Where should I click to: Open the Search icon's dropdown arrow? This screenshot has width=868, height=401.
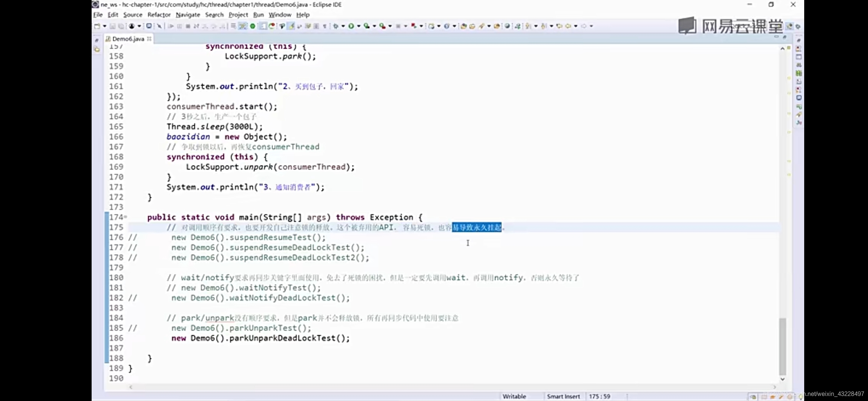[x=489, y=26]
